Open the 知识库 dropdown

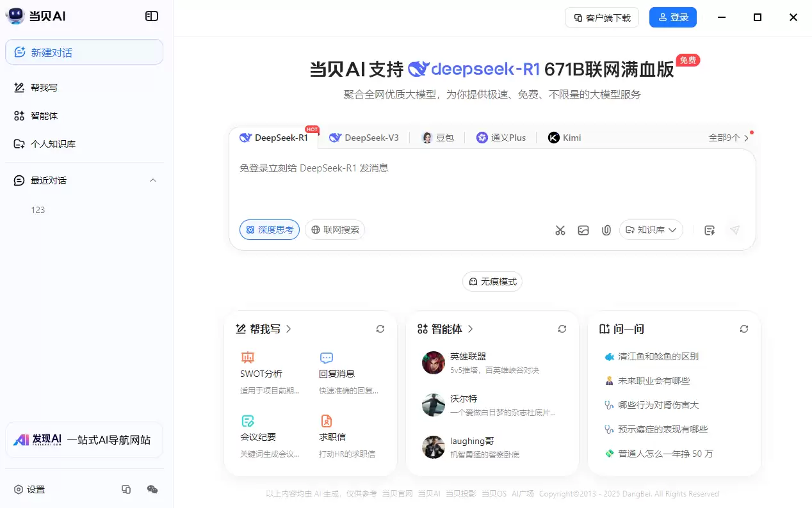(x=651, y=230)
